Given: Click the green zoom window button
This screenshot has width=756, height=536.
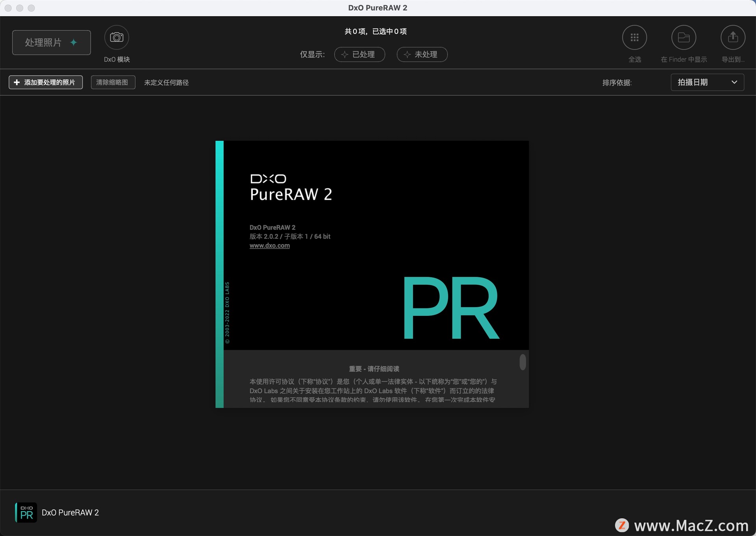Looking at the screenshot, I should pos(31,8).
